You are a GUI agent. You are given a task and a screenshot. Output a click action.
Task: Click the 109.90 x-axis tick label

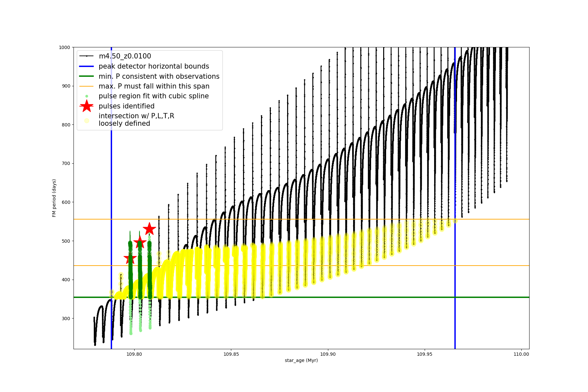pos(328,354)
